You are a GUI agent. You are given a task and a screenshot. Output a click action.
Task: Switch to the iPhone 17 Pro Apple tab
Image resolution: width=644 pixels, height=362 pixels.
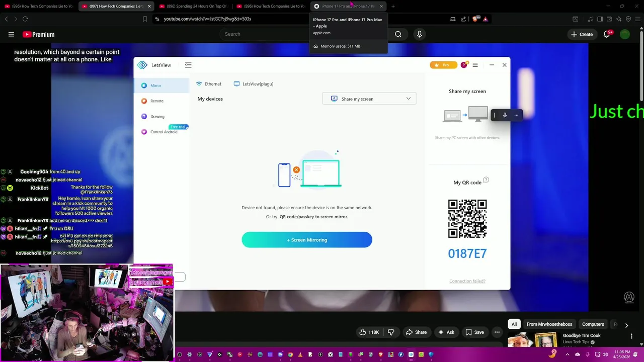click(x=347, y=6)
